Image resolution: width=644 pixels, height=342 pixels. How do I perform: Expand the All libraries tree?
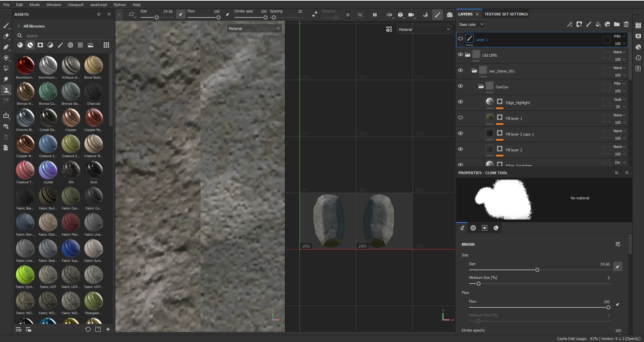pyautogui.click(x=19, y=26)
